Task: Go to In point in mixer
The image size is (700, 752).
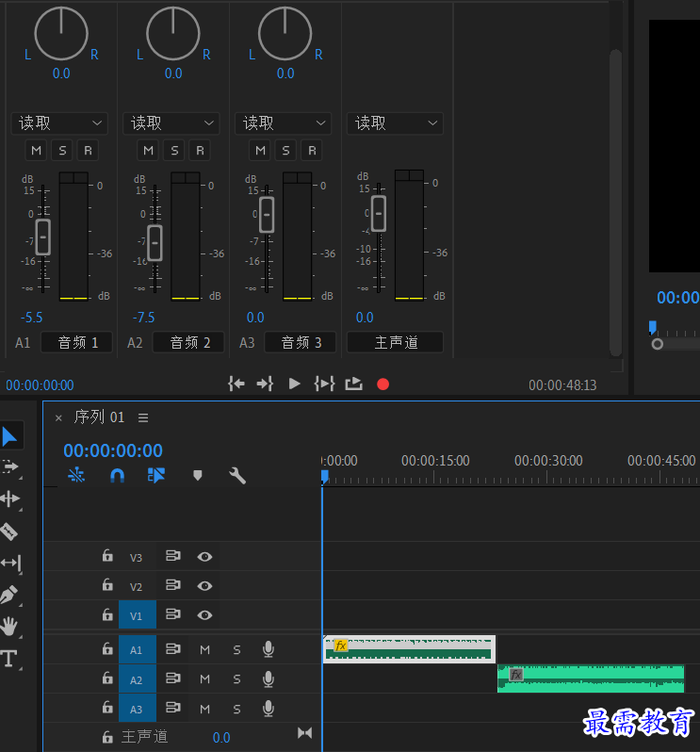Action: point(236,384)
